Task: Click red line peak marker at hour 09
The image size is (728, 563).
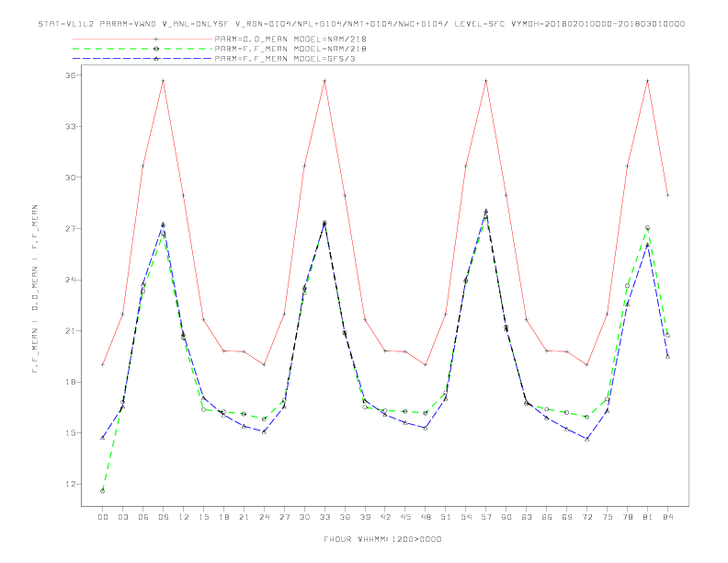Action: click(x=163, y=81)
